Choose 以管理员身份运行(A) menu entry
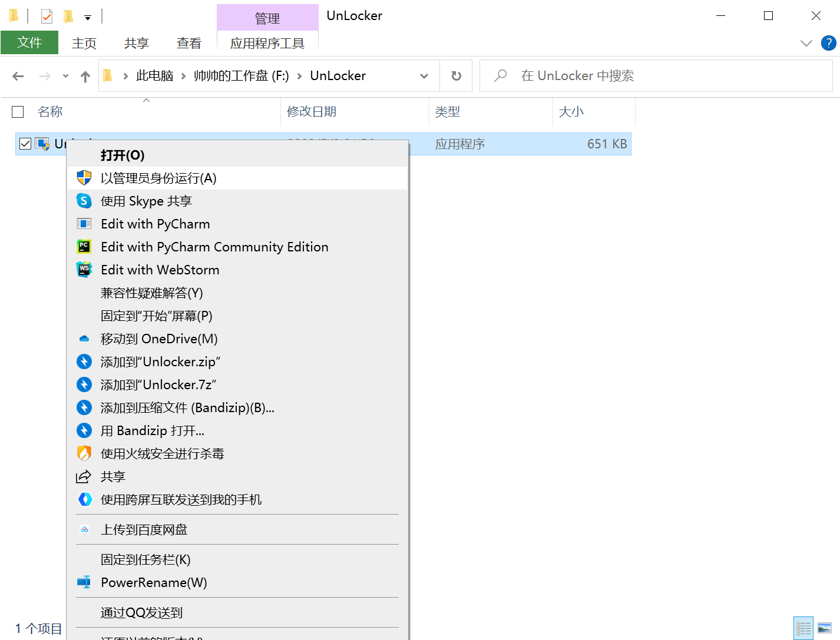 click(237, 178)
